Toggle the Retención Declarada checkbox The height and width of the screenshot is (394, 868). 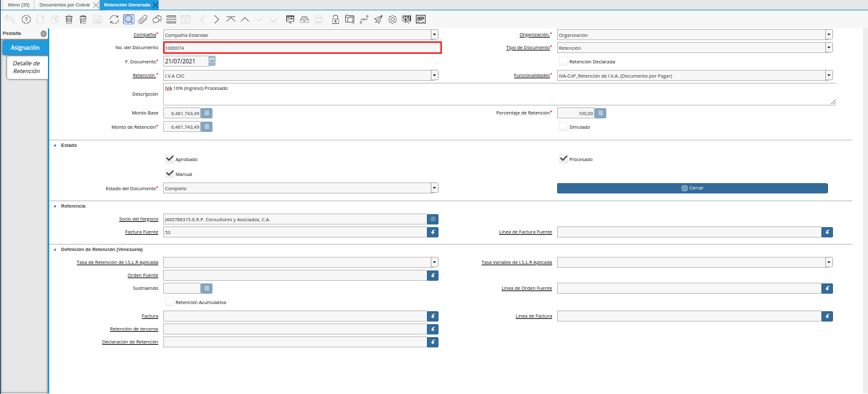point(564,61)
